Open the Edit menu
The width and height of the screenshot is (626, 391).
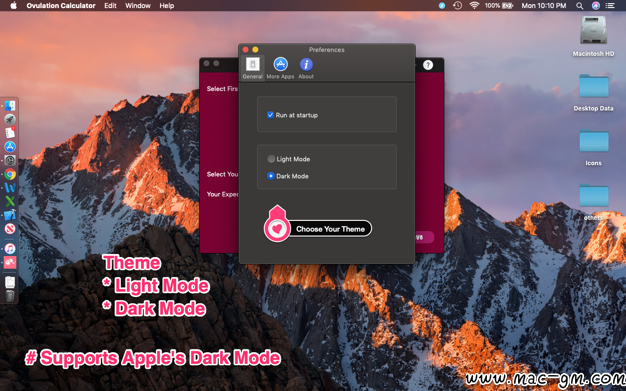pos(110,6)
